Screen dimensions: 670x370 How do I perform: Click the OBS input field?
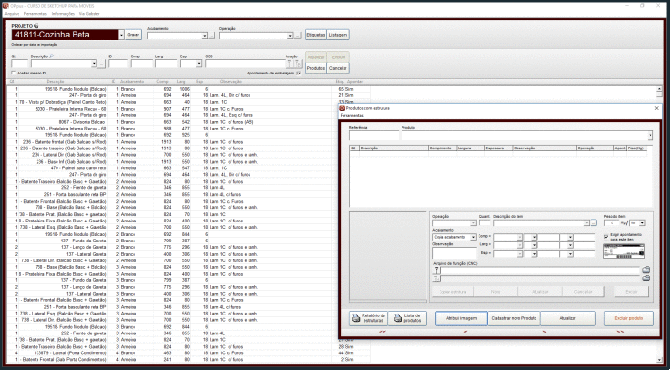tap(245, 64)
